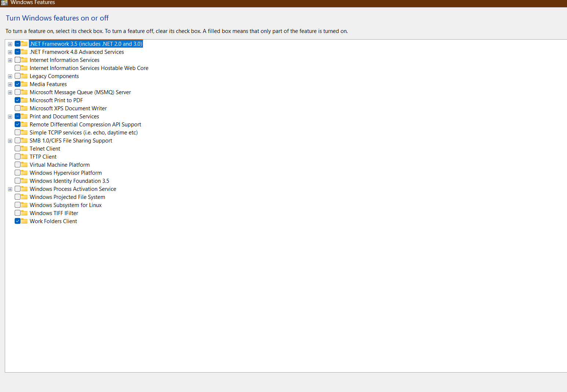Toggle .NET Framework 4.8 Advanced Services checkbox
This screenshot has height=392, width=567.
point(18,52)
